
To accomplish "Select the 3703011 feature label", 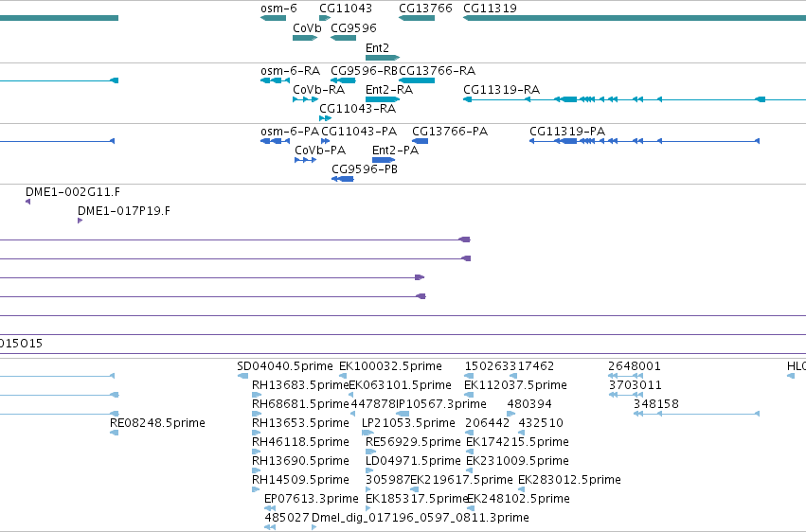I will (636, 385).
